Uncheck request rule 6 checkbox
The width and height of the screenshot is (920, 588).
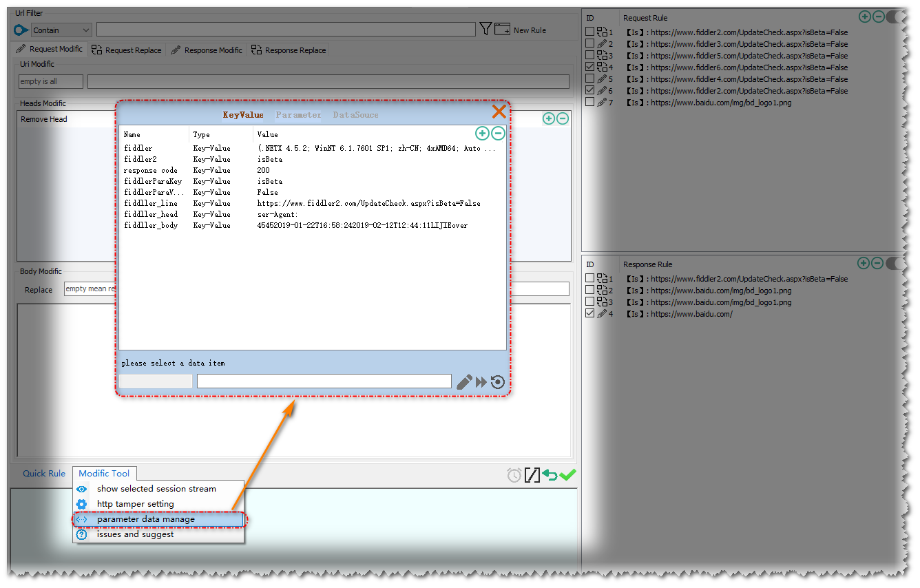[x=589, y=90]
